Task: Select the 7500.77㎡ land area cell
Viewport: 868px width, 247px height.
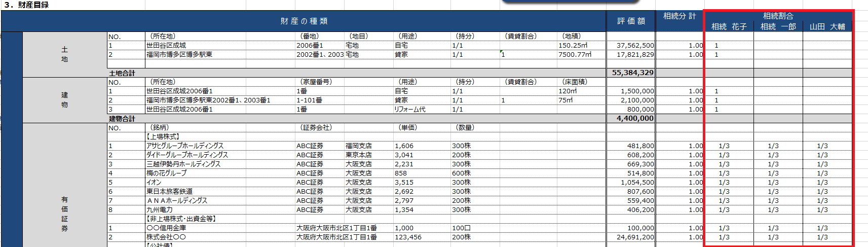Action: (575, 55)
